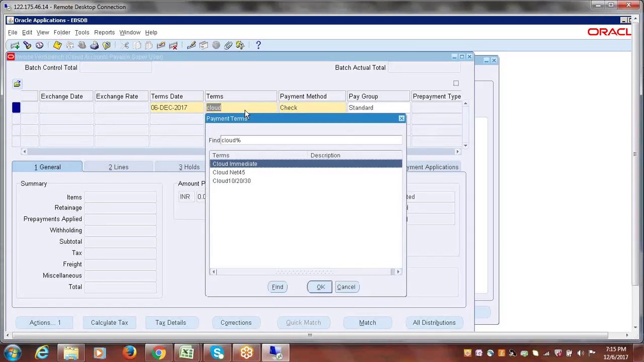This screenshot has height=362, width=644.
Task: Click the Find field containing cloud%
Action: 311,140
